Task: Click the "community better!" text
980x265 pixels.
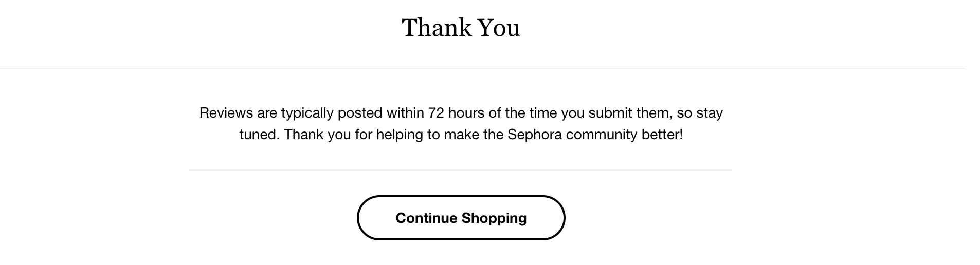Action: pyautogui.click(x=624, y=135)
